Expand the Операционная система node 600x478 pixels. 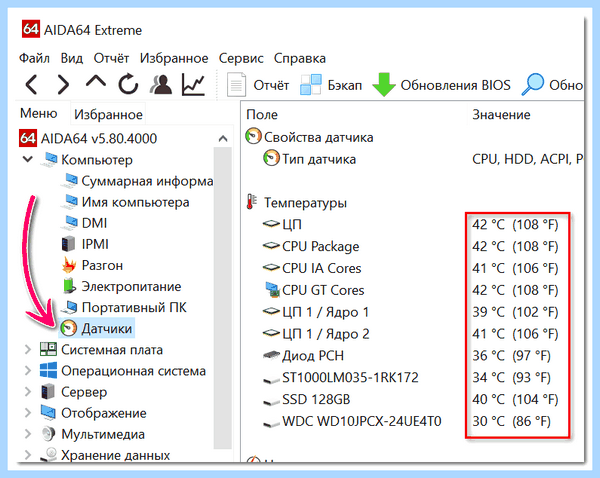point(28,370)
